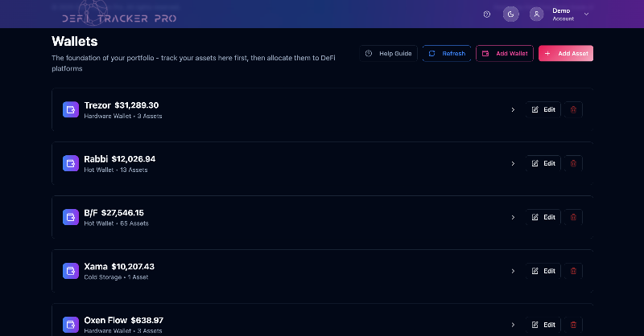
Task: Click the user avatar icon
Action: [x=536, y=14]
